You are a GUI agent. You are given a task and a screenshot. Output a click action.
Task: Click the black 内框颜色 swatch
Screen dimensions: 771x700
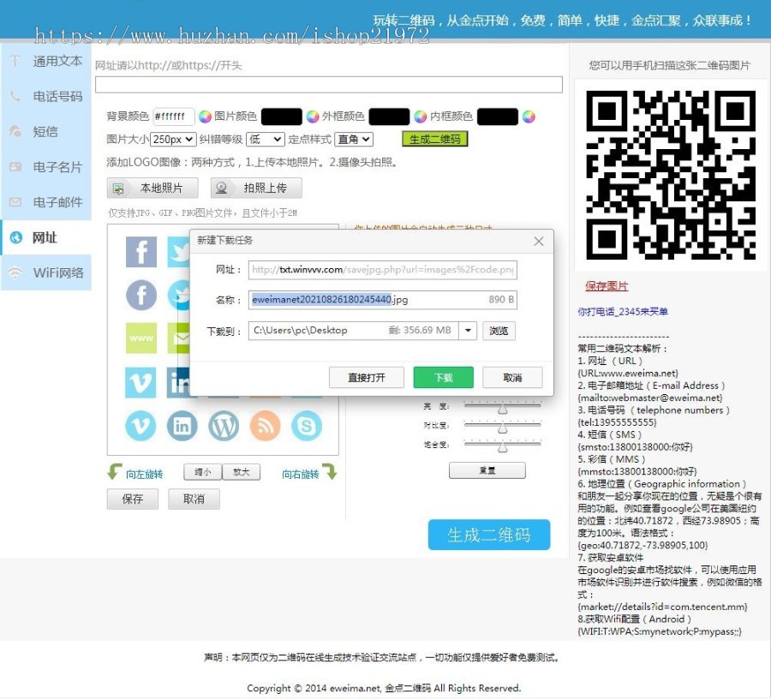498,117
